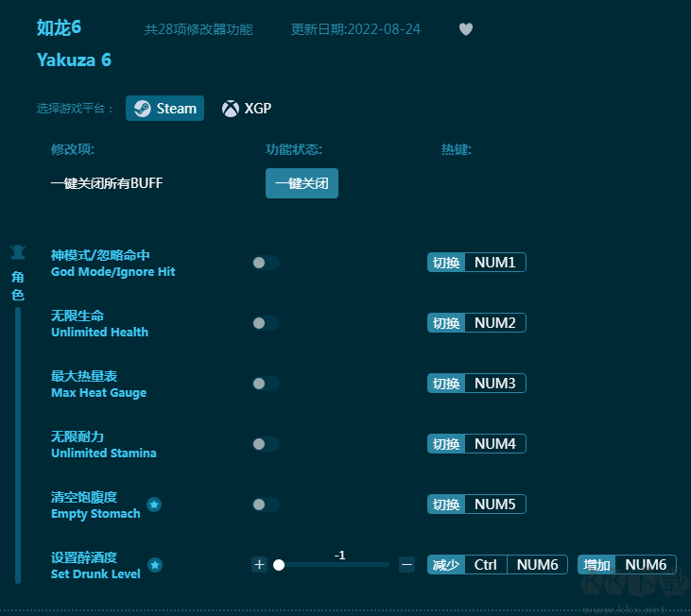This screenshot has width=691, height=616.
Task: Click the Yakuza 6 title text
Action: tap(74, 60)
